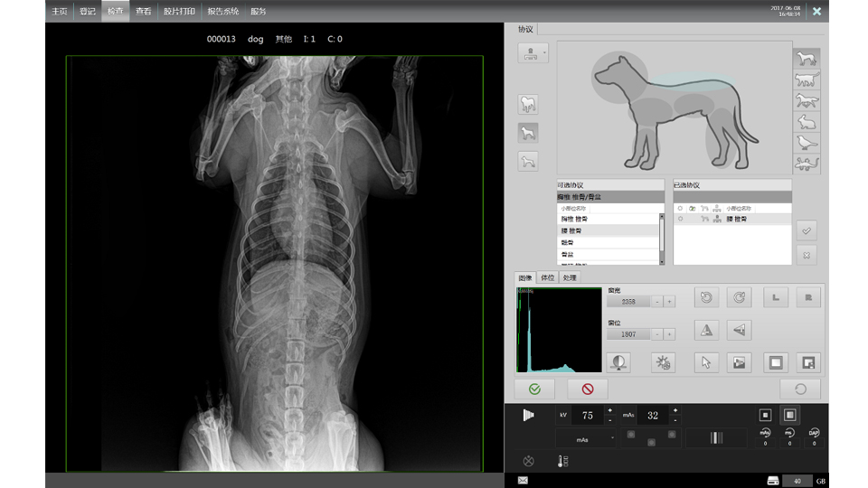Reject the image with red prohibit button
Viewport: 868px width, 488px height.
[x=588, y=389]
